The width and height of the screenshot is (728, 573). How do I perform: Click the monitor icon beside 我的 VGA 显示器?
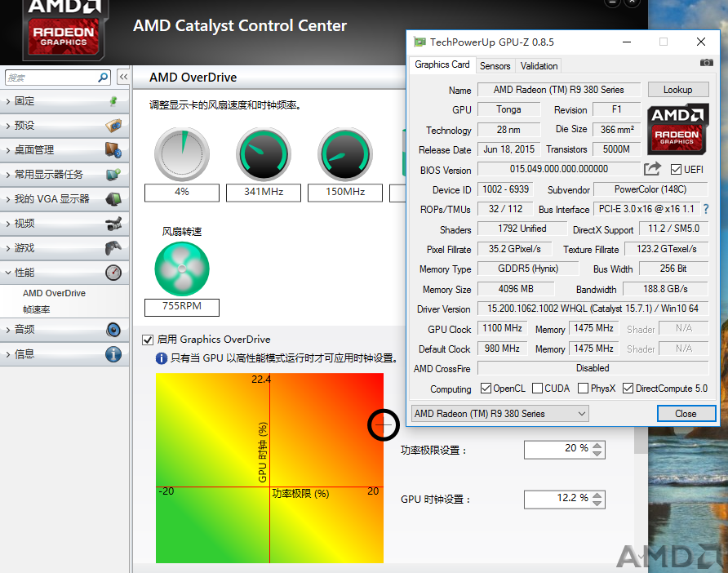113,198
